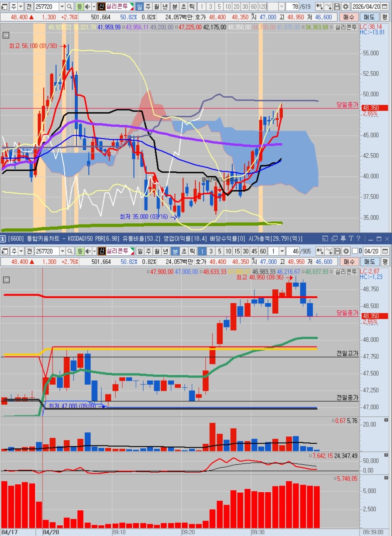Open chart settings gear in upper toolbar
The image size is (392, 536).
(346, 6)
